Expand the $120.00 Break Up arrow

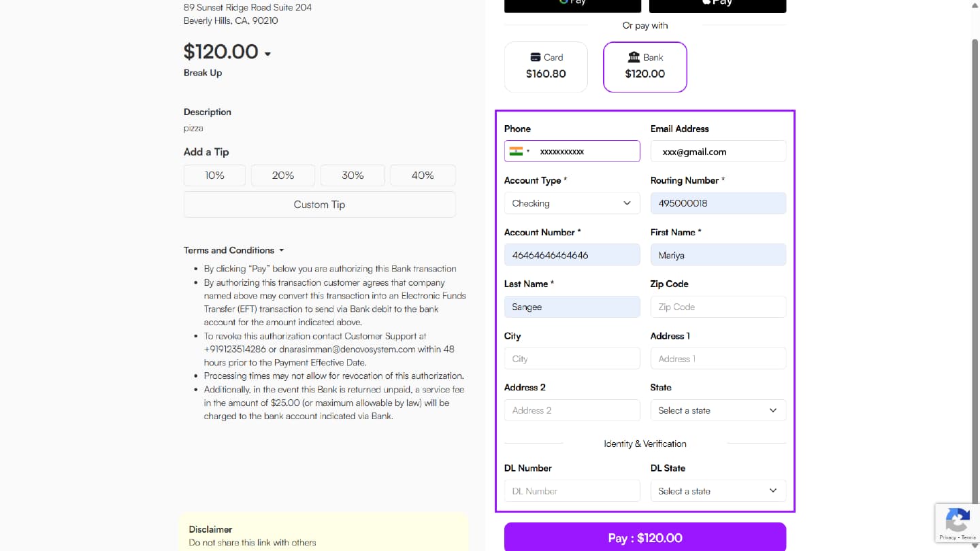coord(267,54)
